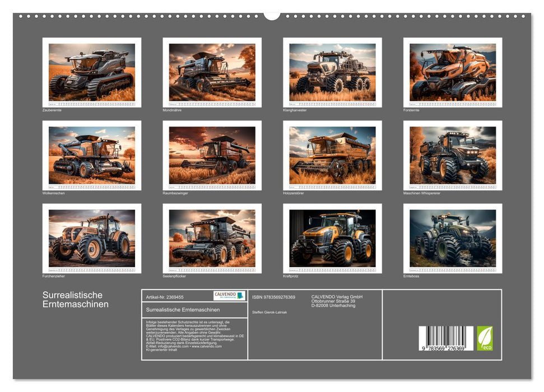This screenshot has height=392, width=544.
Task: Select the Mondmähre harvester thumbnail
Action: click(x=212, y=72)
